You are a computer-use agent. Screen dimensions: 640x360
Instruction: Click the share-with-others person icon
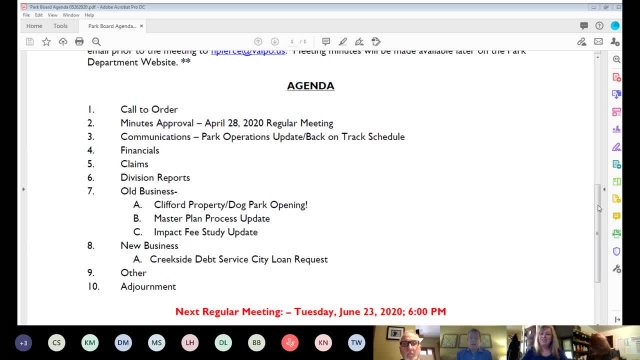pyautogui.click(x=615, y=42)
